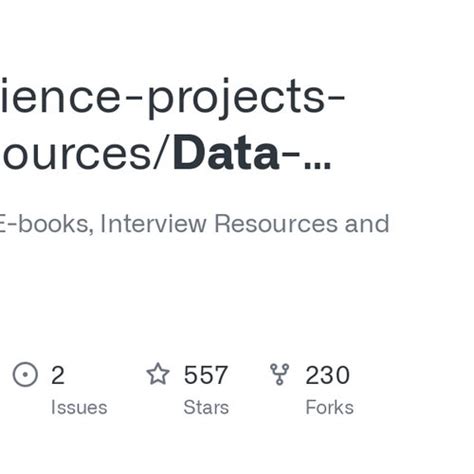Click the ience-projects- owner name line
Viewport: 474px width, 474px height.
(172, 97)
